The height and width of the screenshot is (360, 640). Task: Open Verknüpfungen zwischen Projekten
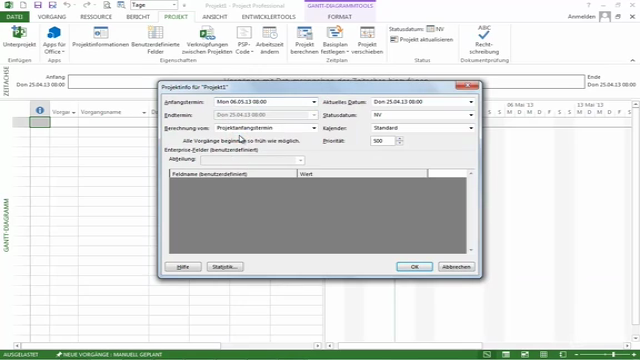(x=207, y=40)
